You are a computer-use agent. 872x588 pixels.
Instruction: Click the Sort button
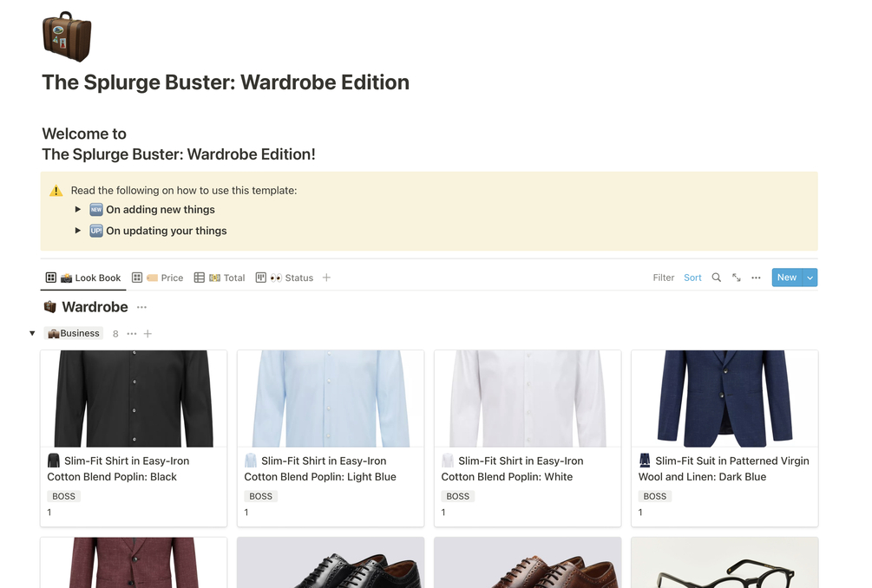point(692,278)
